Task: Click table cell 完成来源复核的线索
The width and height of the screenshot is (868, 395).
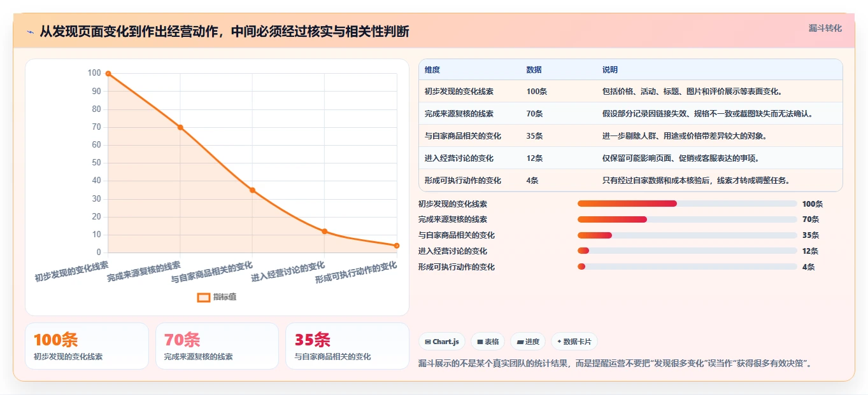Action: pyautogui.click(x=459, y=114)
